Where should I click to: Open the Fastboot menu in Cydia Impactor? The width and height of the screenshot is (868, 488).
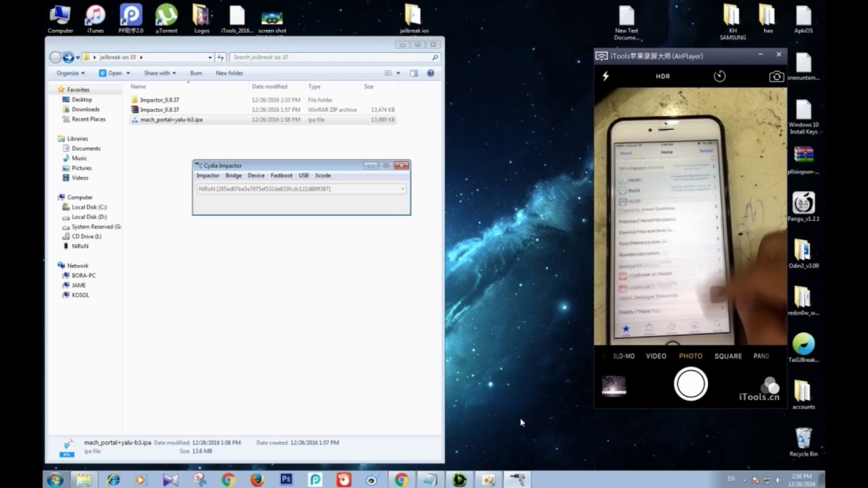pyautogui.click(x=281, y=176)
